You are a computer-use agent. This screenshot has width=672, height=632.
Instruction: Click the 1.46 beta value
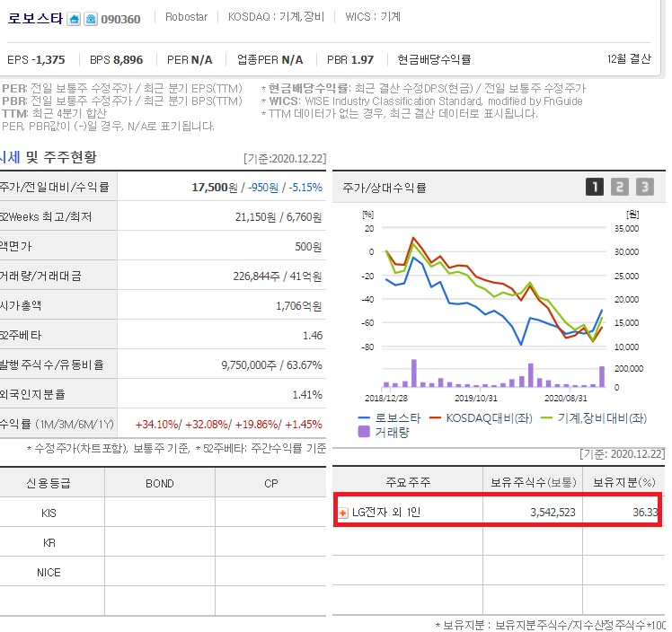pyautogui.click(x=313, y=335)
